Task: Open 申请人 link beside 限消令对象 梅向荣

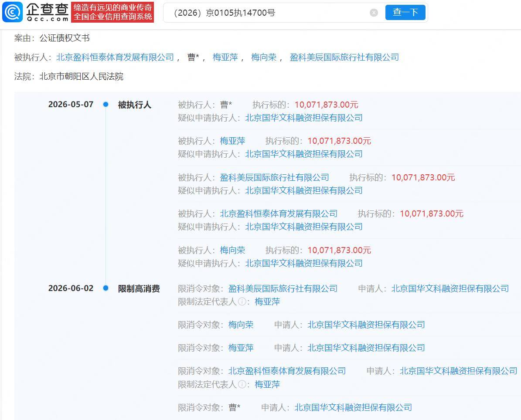Action: point(366,325)
